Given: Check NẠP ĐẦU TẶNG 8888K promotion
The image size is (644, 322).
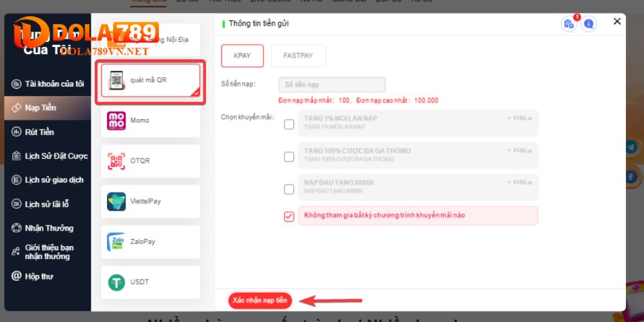Looking at the screenshot, I should [289, 189].
